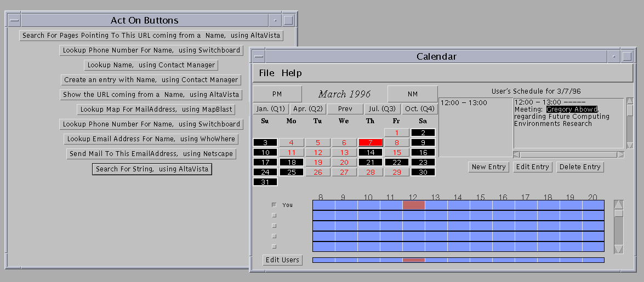Click left arrow of schedule horizontal scrollbar

tap(517, 154)
